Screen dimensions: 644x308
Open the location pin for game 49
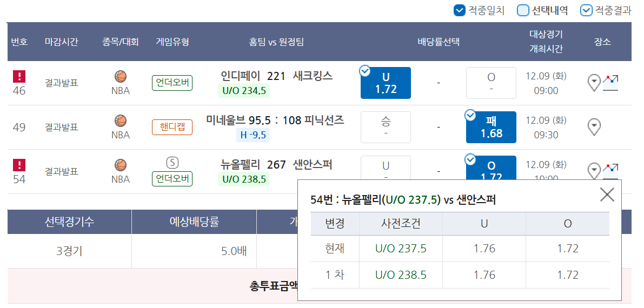pyautogui.click(x=594, y=127)
